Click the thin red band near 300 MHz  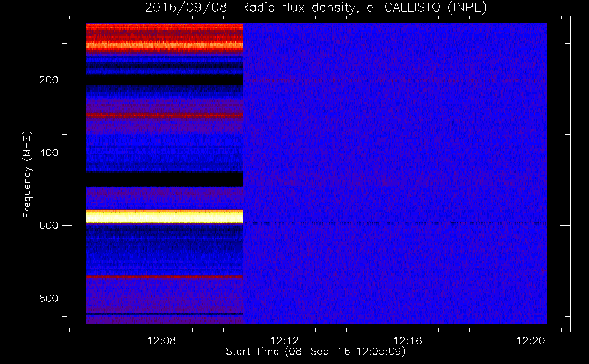coord(164,115)
